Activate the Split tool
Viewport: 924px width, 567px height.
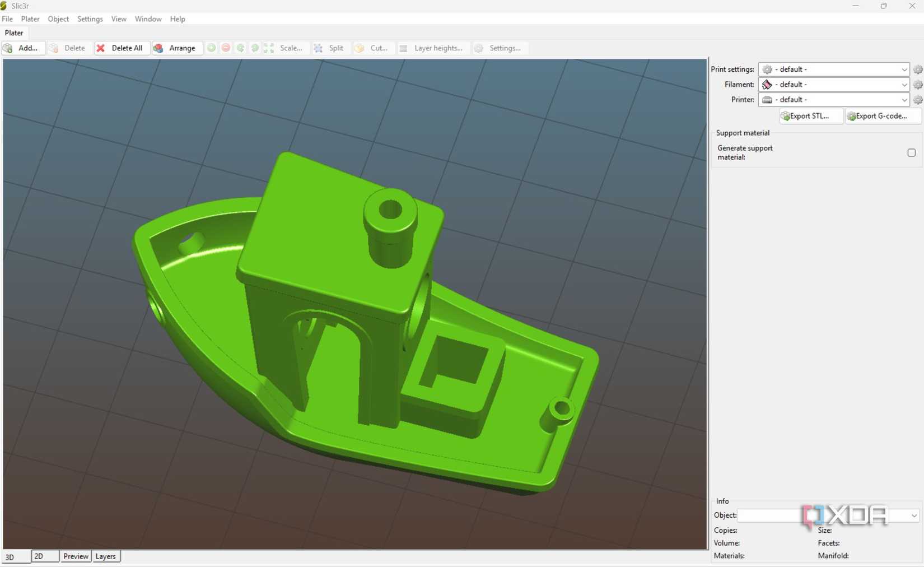[330, 48]
